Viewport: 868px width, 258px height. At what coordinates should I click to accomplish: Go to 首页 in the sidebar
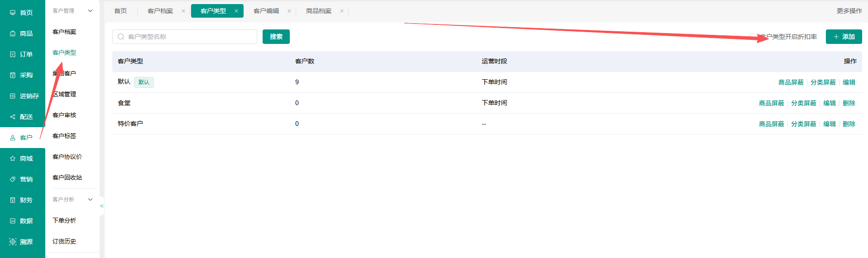click(22, 13)
